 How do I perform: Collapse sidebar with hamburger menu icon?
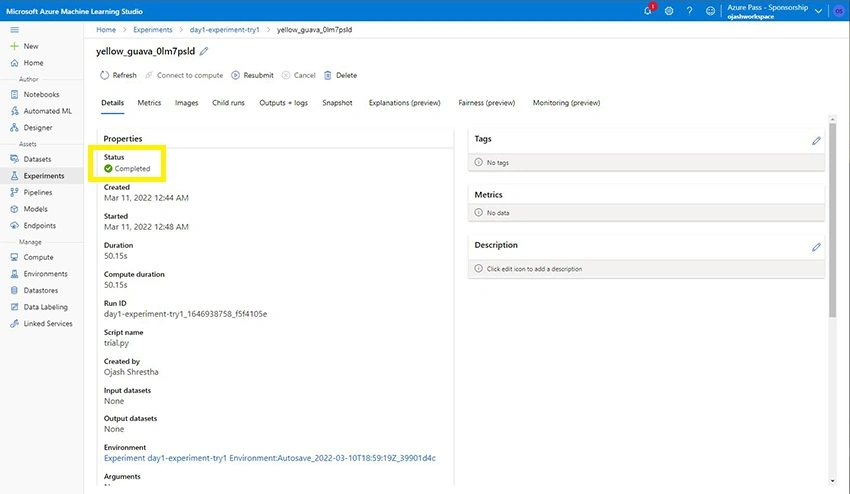point(15,30)
